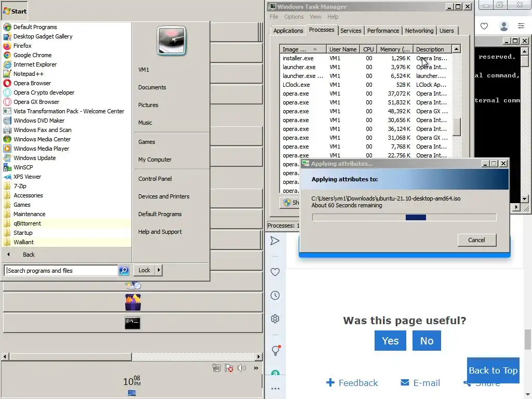This screenshot has width=532, height=399.
Task: Cancel the Applying attributes dialog
Action: click(x=477, y=240)
